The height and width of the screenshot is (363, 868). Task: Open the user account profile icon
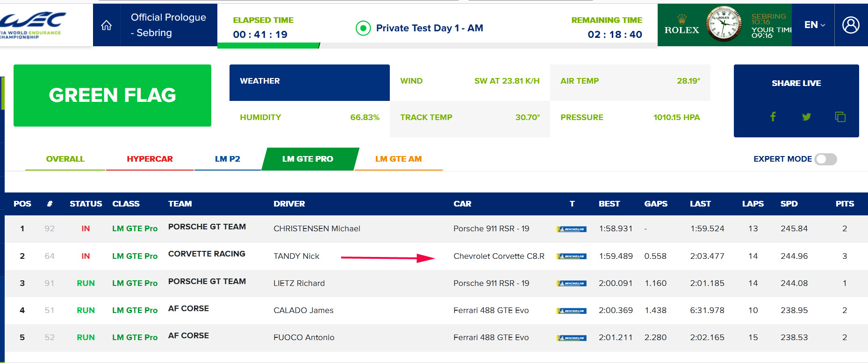[x=850, y=25]
